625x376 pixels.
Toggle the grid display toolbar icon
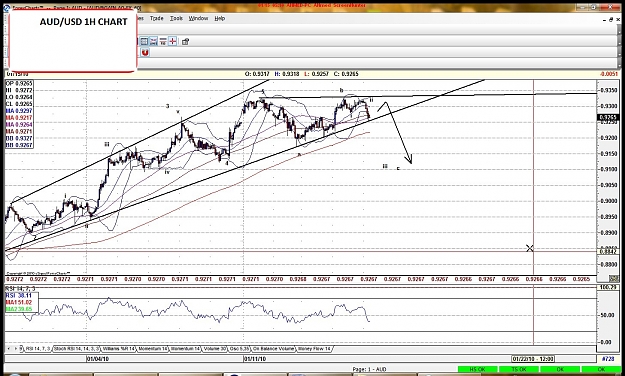[144, 41]
